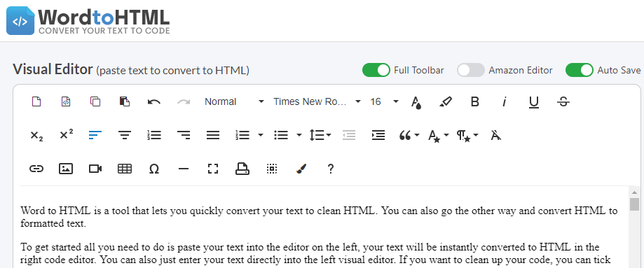Click the paint brush format icon

tap(301, 169)
